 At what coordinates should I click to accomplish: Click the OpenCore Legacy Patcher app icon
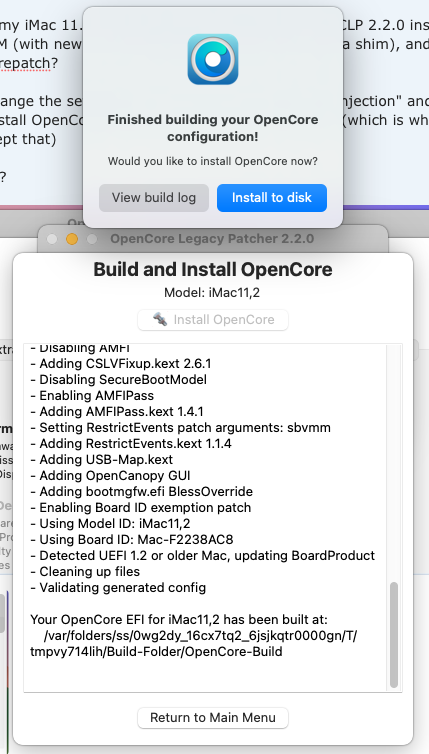(x=213, y=59)
